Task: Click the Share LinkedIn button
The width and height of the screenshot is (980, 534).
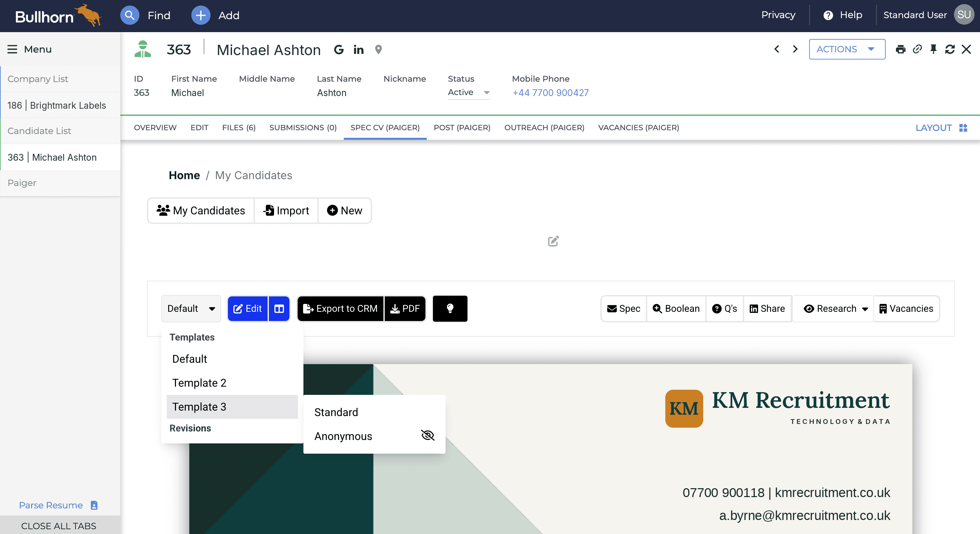Action: pos(767,309)
